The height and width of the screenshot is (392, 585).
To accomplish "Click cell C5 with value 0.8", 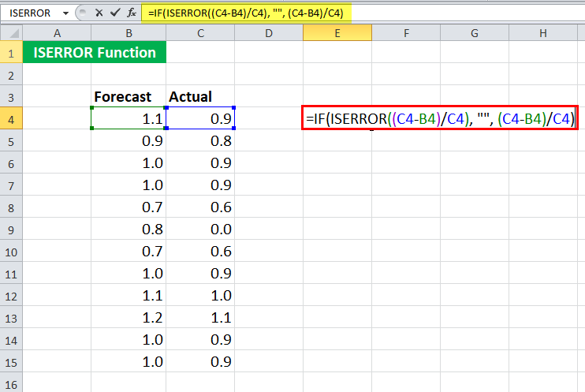I will point(200,140).
